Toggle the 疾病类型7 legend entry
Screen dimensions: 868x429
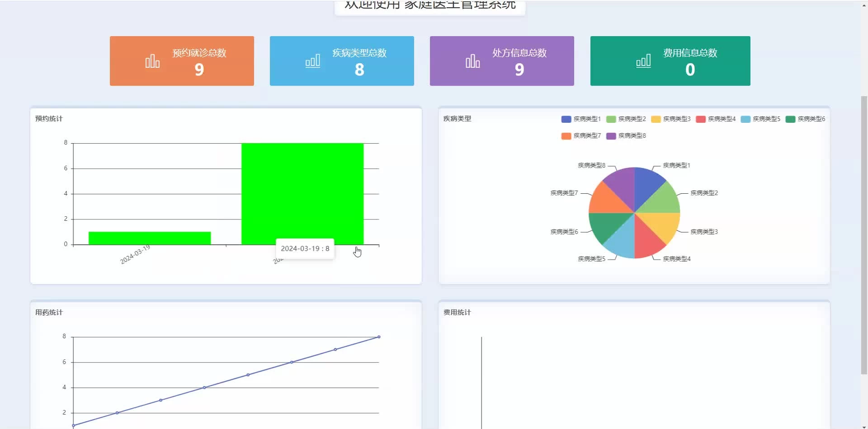[581, 136]
